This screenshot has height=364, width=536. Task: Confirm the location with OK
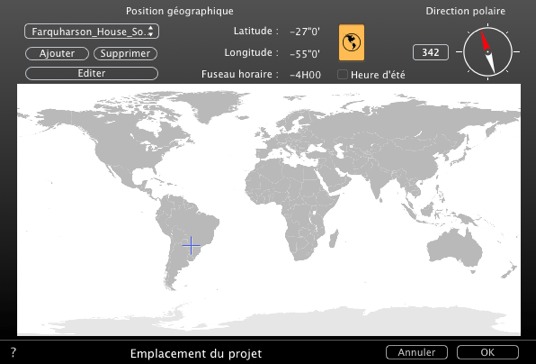[x=488, y=352]
